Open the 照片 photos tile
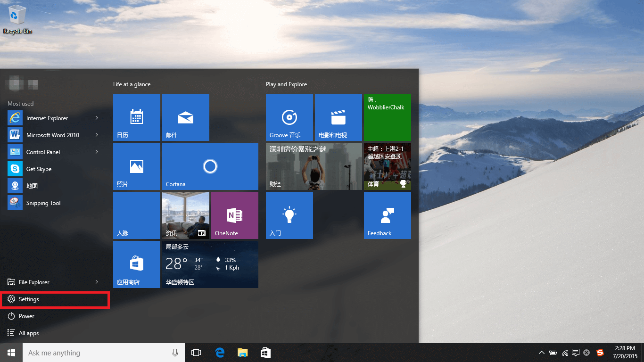The width and height of the screenshot is (644, 362). click(137, 166)
